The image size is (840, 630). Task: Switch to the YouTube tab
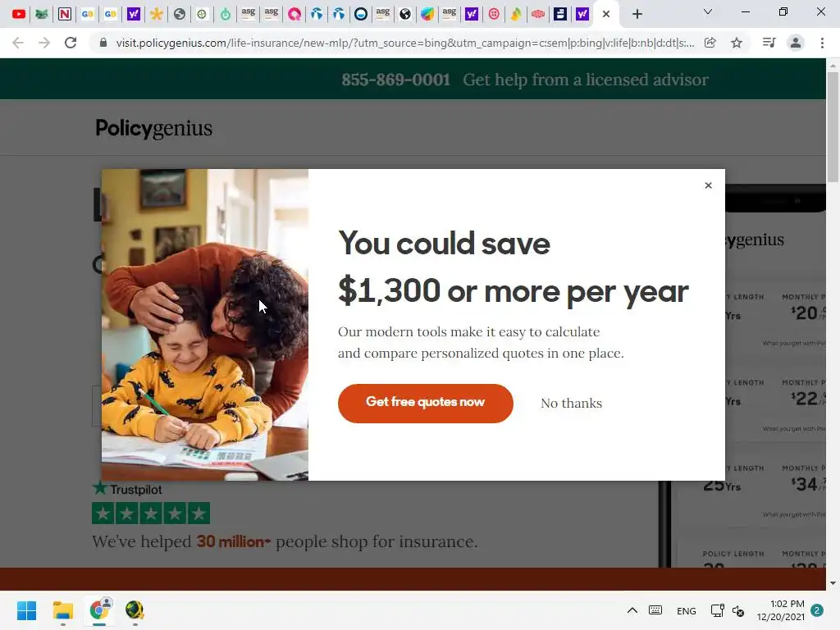pos(19,14)
